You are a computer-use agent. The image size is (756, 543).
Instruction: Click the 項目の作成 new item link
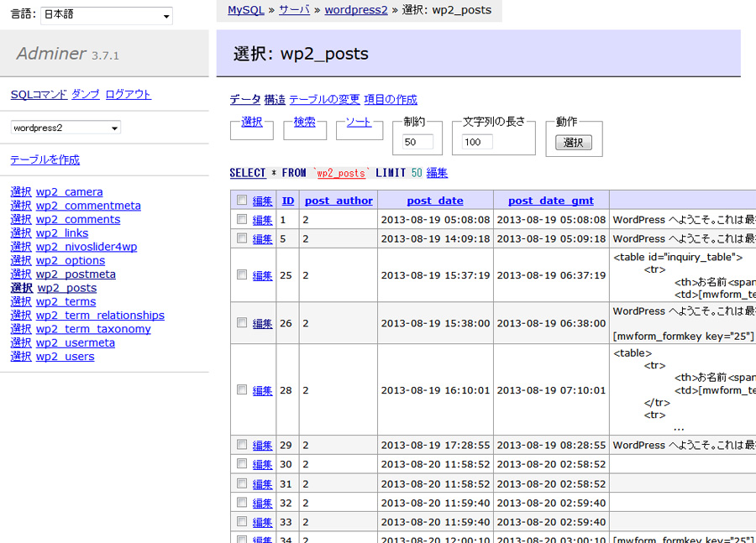[x=390, y=100]
